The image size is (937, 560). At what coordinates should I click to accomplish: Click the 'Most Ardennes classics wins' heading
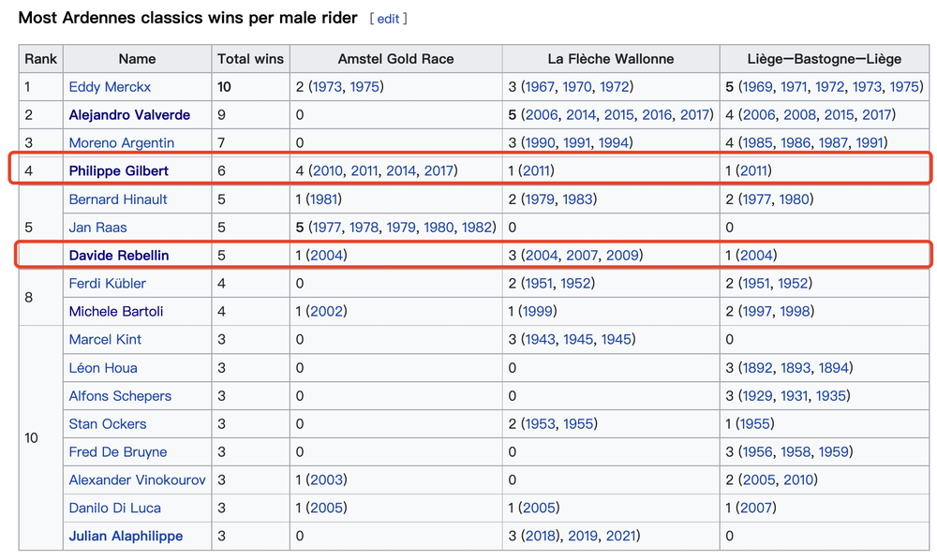187,18
